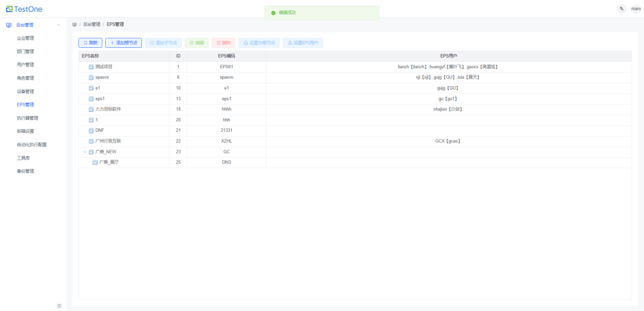Select the 广乘_NEW row name
Screen dimensions: 644x311
(106, 152)
